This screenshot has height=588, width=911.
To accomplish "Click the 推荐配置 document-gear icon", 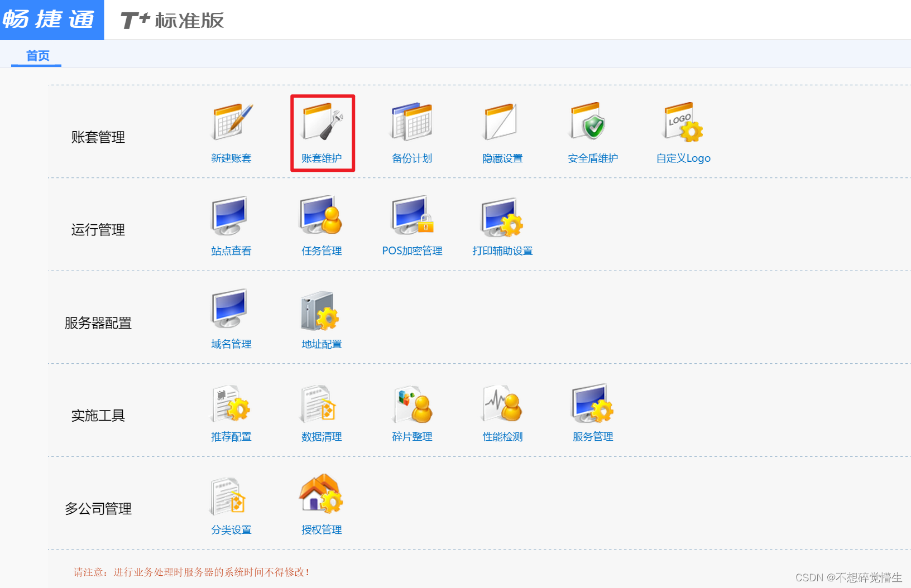I will pyautogui.click(x=231, y=403).
